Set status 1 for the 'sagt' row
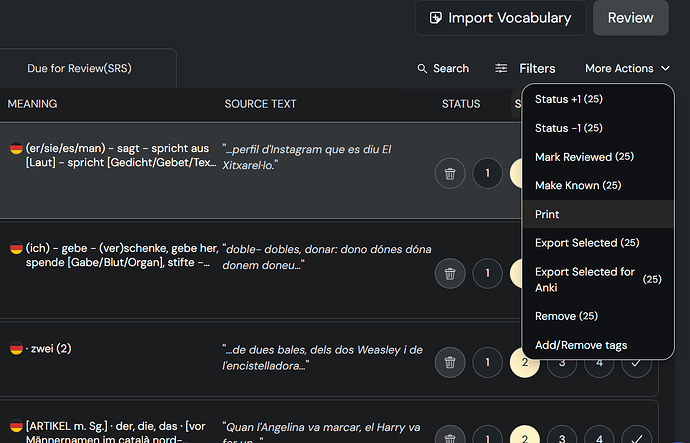The image size is (690, 443). click(x=488, y=173)
